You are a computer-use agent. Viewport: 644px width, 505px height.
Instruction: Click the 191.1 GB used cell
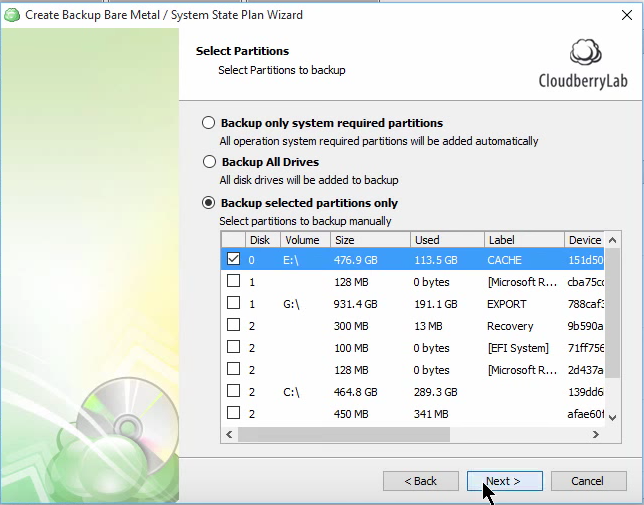coord(435,304)
